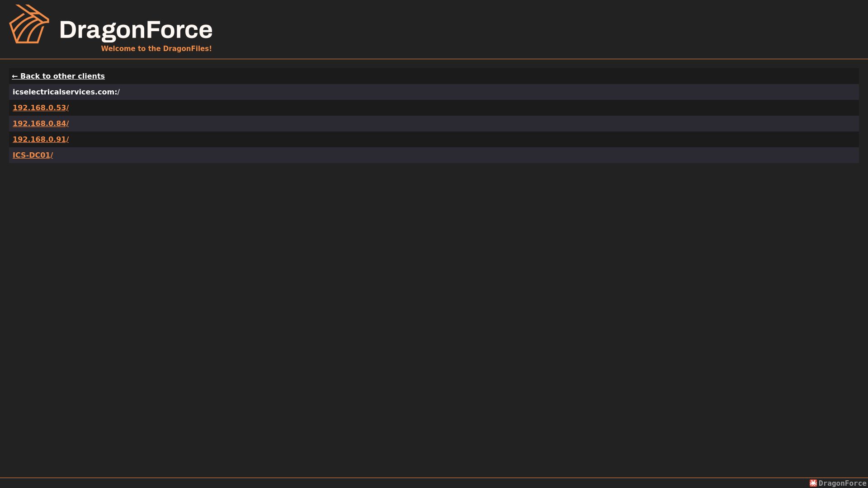The image size is (868, 488).
Task: Click the DragonForce header title
Action: 136,30
